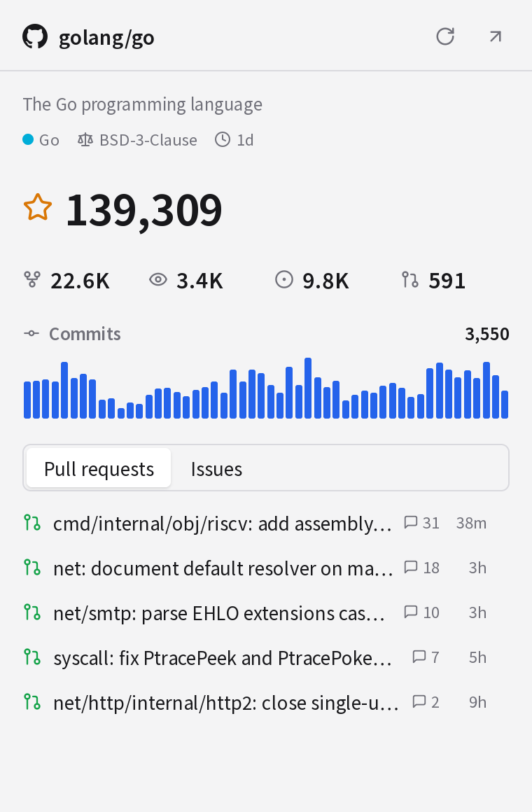
Task: Click the 3,550 commits total
Action: click(487, 334)
